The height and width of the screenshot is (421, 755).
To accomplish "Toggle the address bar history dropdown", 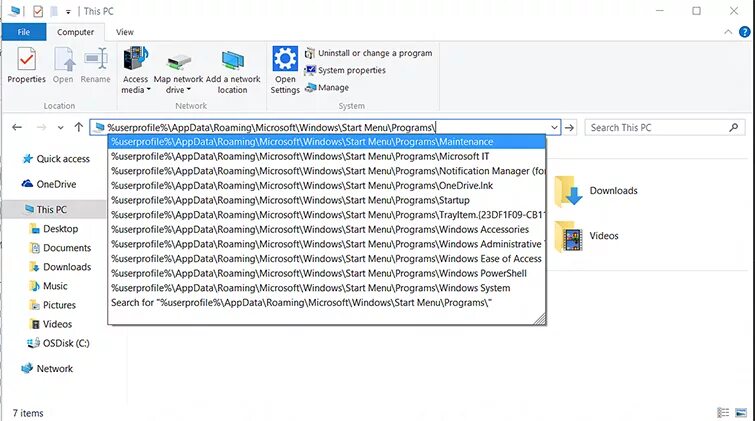I will pyautogui.click(x=554, y=128).
